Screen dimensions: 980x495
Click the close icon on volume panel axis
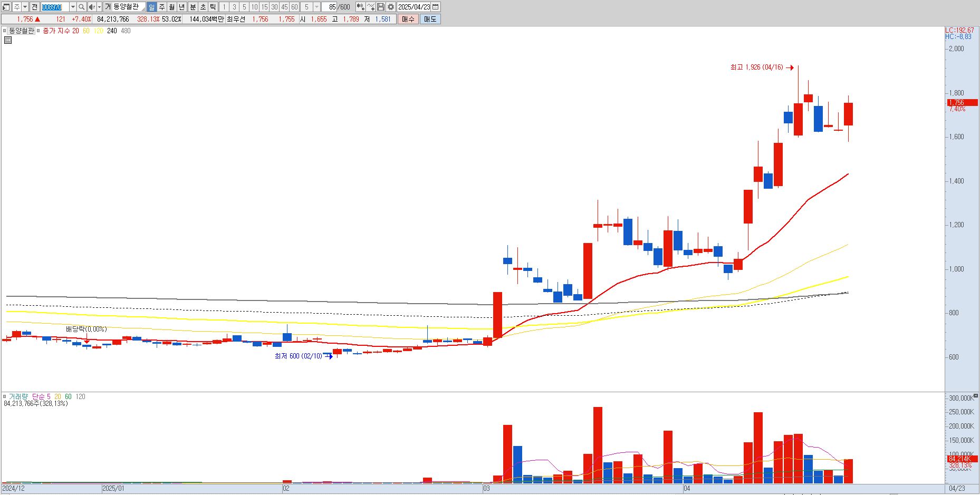tap(976, 396)
